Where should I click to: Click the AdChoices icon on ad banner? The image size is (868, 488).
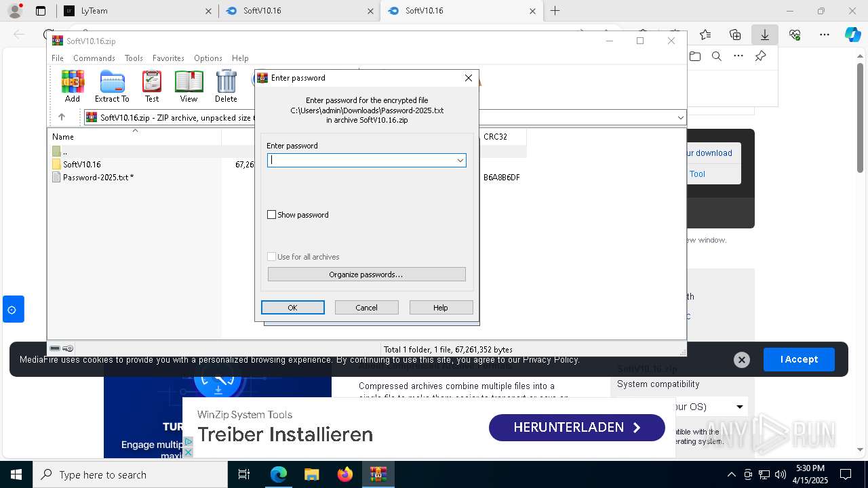189,441
